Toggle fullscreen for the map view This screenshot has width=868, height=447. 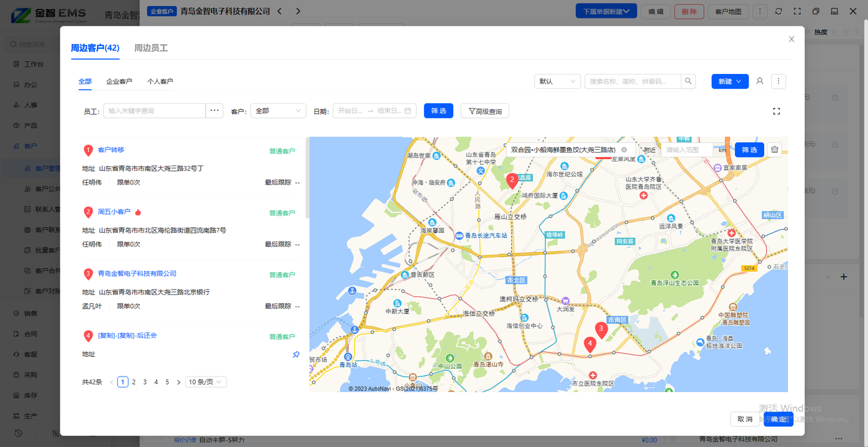coord(776,111)
